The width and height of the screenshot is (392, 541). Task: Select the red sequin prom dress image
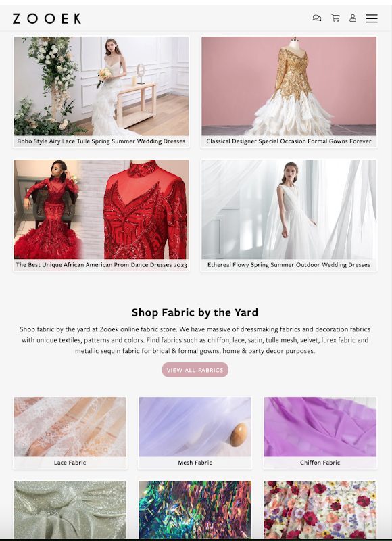pyautogui.click(x=101, y=209)
